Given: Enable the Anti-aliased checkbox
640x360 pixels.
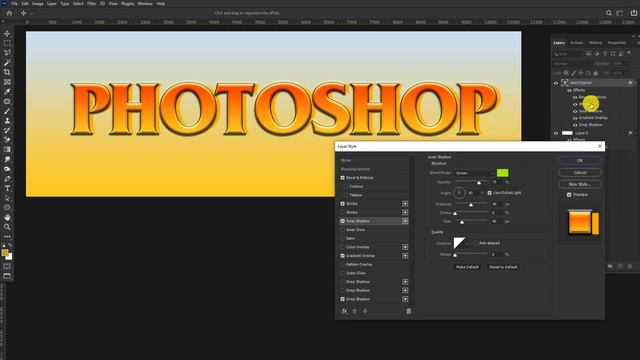Looking at the screenshot, I should (476, 243).
